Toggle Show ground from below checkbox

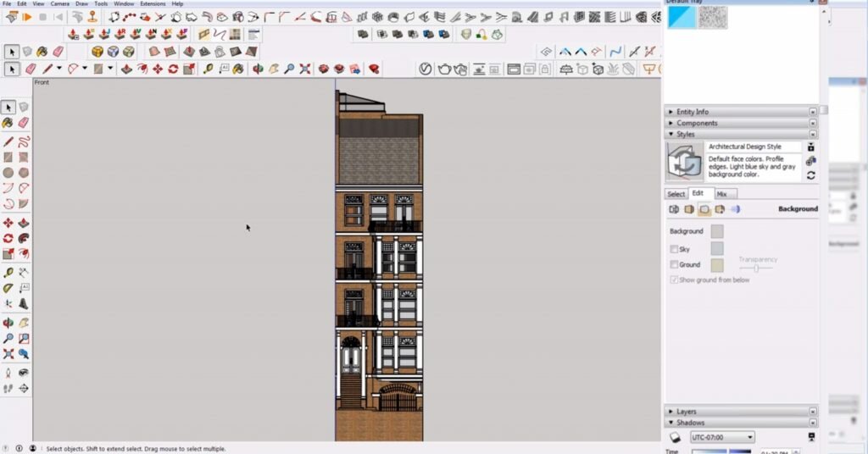(674, 280)
